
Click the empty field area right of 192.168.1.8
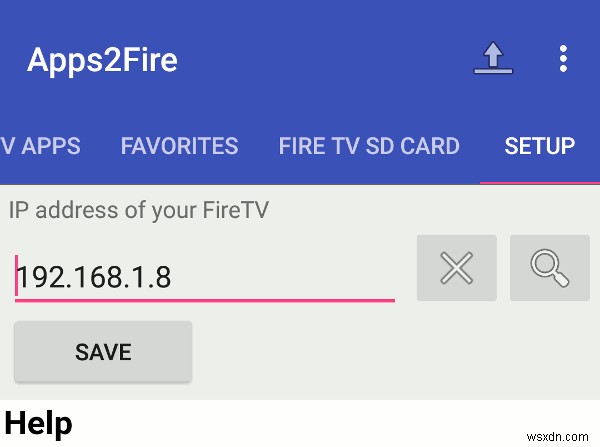click(290, 276)
